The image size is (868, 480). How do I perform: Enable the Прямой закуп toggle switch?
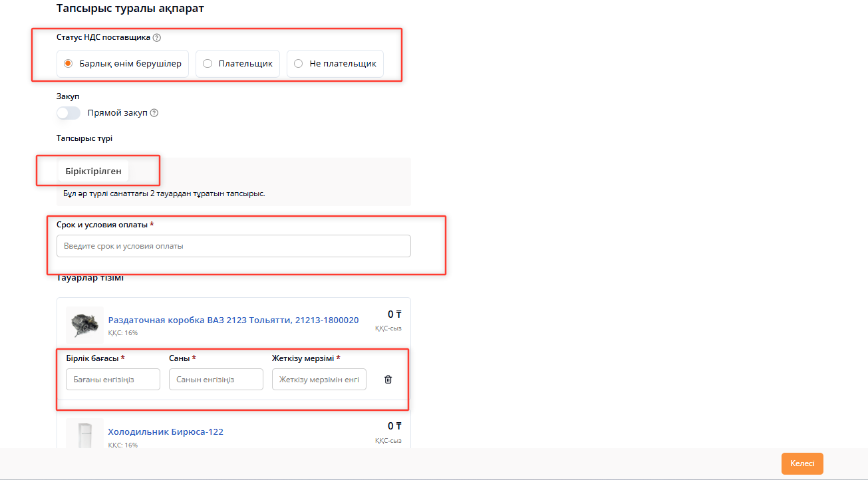69,113
